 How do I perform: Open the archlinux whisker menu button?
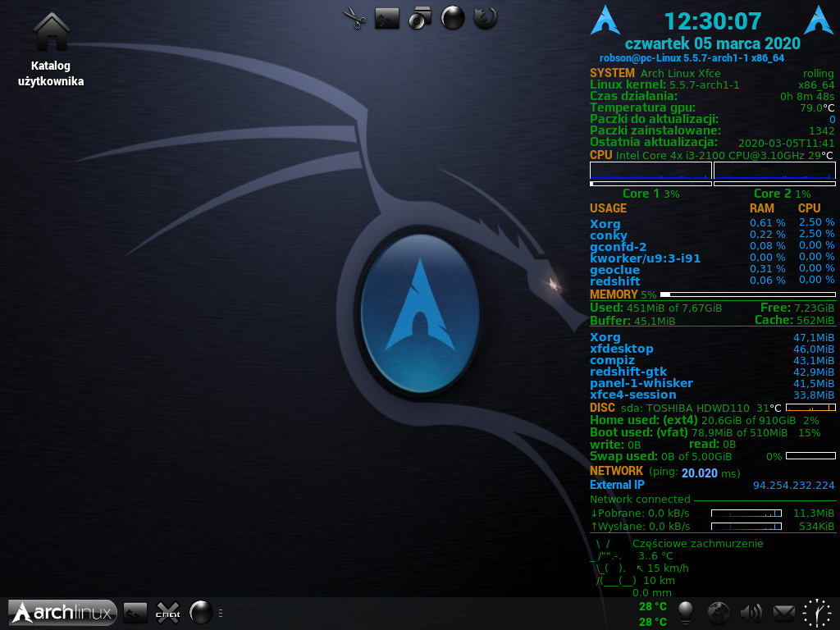coord(62,612)
